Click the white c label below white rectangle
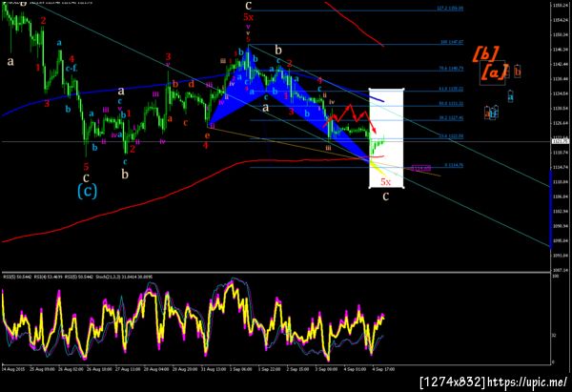The height and width of the screenshot is (392, 572). [x=385, y=196]
